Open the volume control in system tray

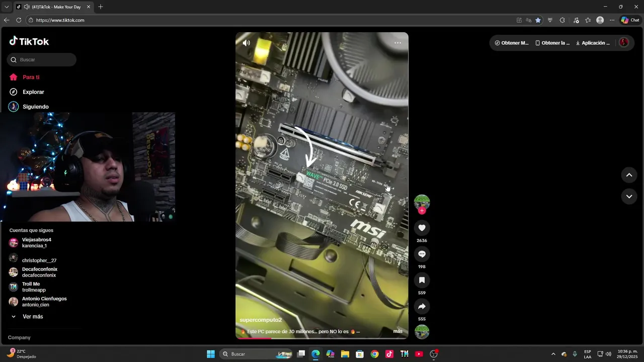click(x=609, y=354)
